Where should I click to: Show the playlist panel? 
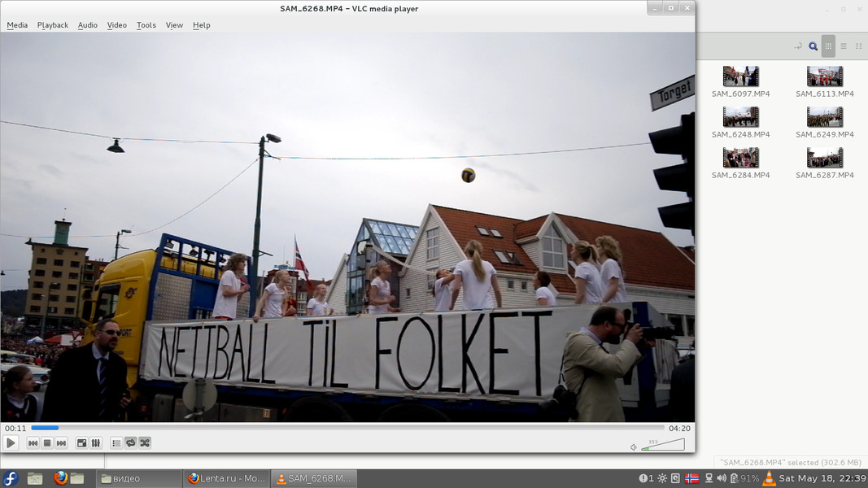pos(116,443)
